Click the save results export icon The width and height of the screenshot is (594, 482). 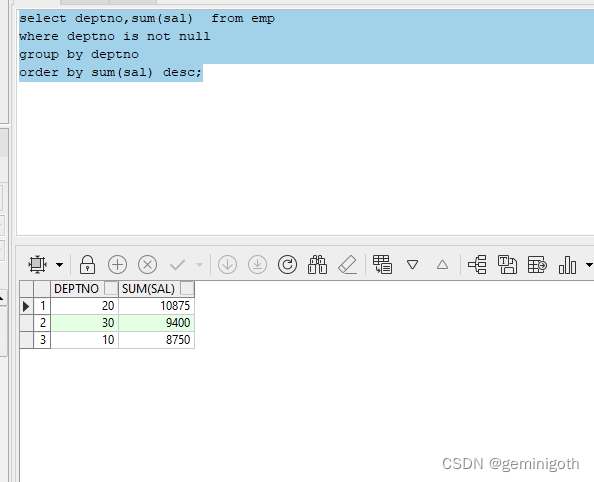[507, 264]
